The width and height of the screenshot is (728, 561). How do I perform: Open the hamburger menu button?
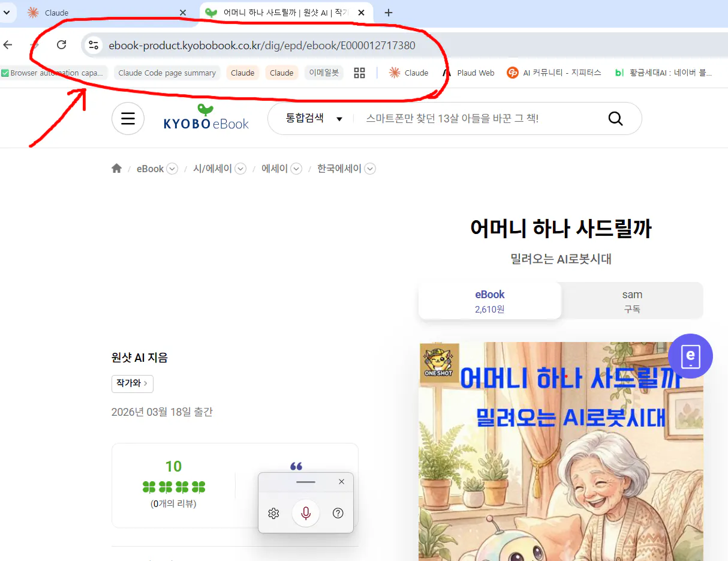pyautogui.click(x=128, y=118)
